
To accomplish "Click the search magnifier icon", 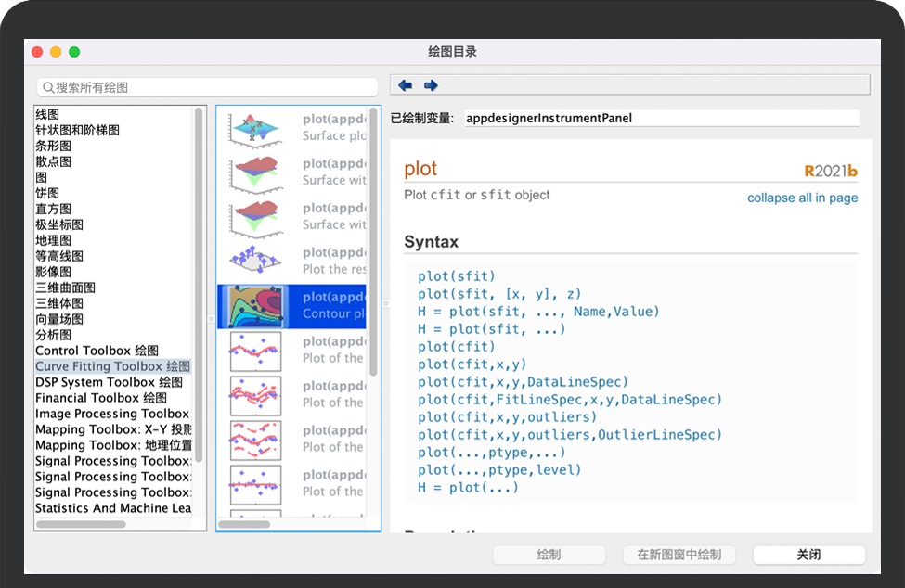I will pos(47,87).
